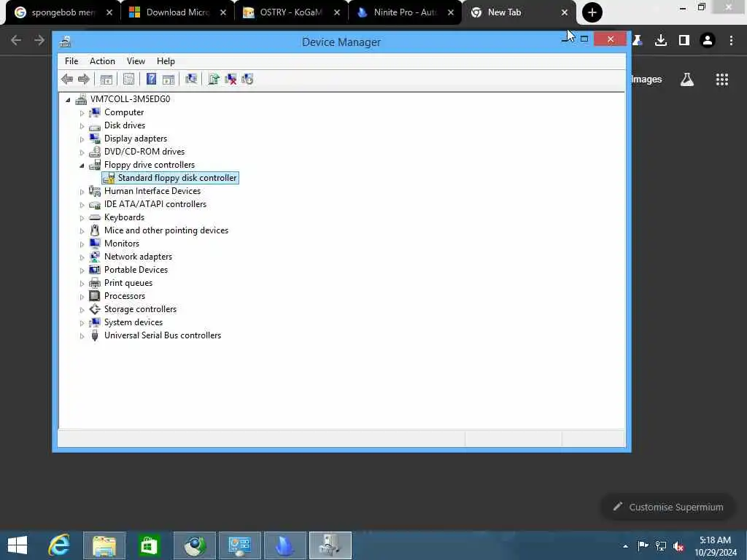Expand the IDE ATA/ATAPI controllers category
The width and height of the screenshot is (747, 560).
pyautogui.click(x=82, y=205)
